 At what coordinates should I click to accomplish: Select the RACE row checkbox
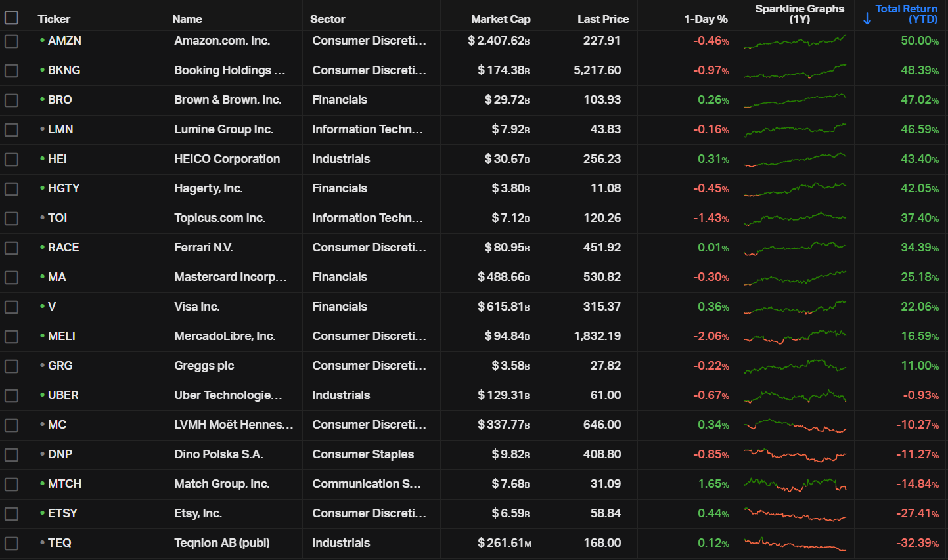11,248
